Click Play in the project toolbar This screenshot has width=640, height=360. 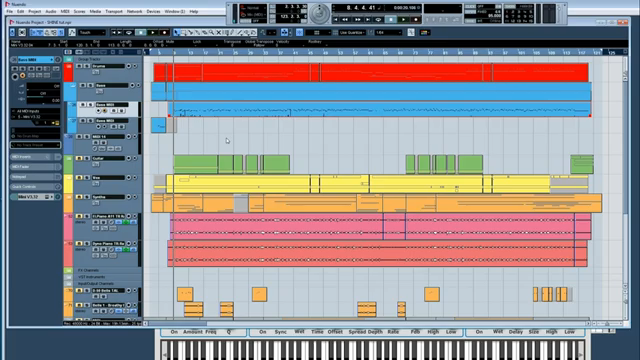click(153, 33)
